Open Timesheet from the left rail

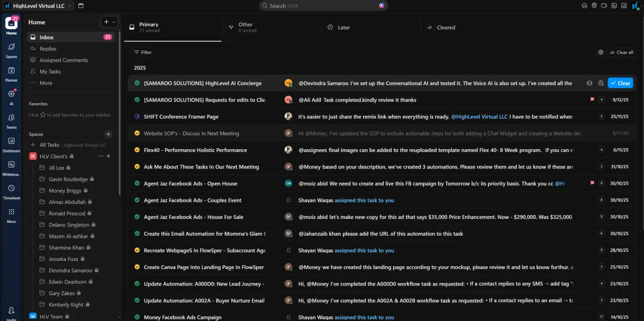pyautogui.click(x=11, y=188)
